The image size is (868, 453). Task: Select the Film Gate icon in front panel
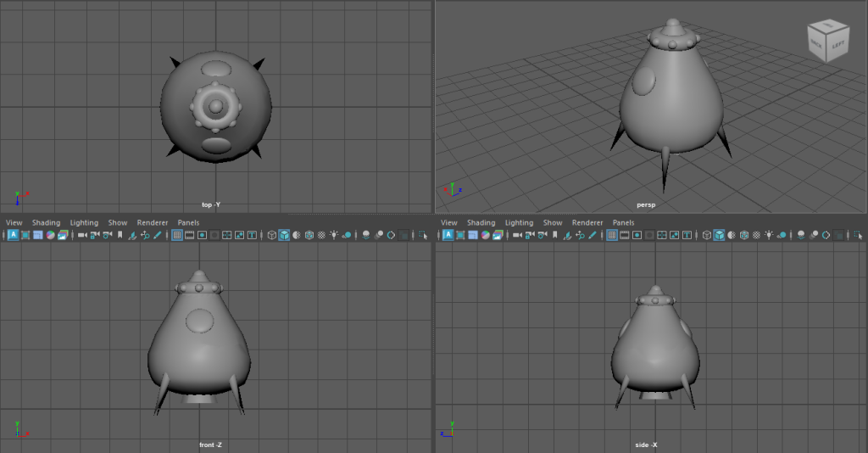pos(190,235)
